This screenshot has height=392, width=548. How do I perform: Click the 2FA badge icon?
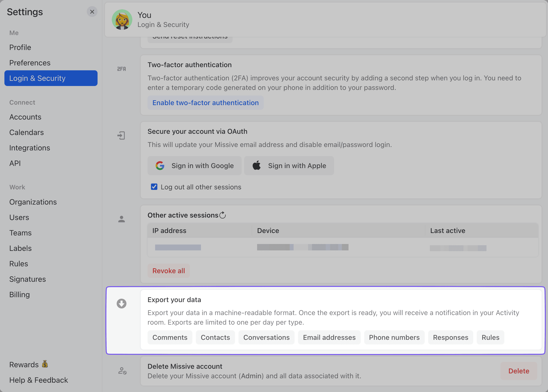click(121, 69)
